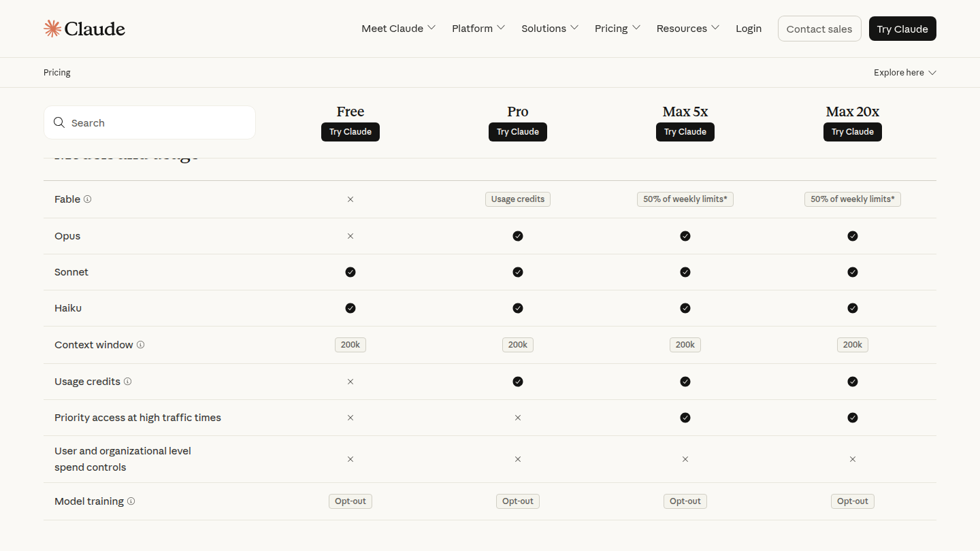Click the Claude starburst logo icon
The image size is (980, 551).
[x=52, y=29]
